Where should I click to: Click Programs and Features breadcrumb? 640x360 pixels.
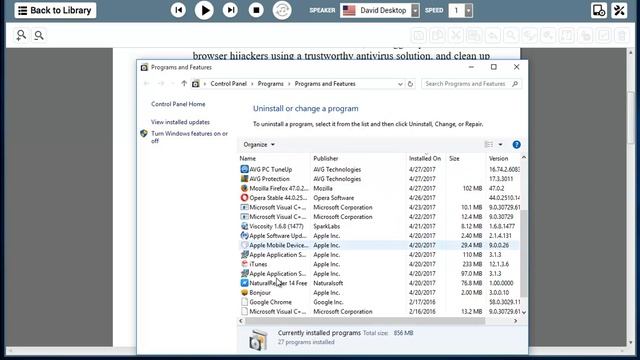(x=325, y=84)
